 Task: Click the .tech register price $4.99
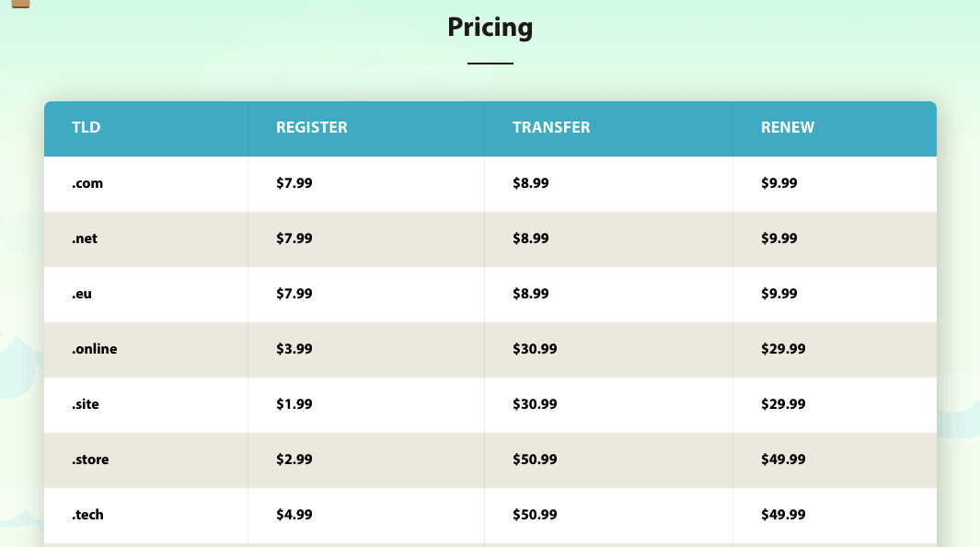[x=294, y=515]
